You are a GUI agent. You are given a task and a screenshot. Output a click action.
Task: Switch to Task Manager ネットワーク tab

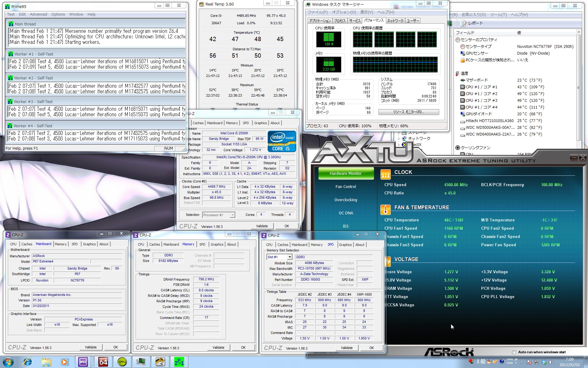point(395,21)
